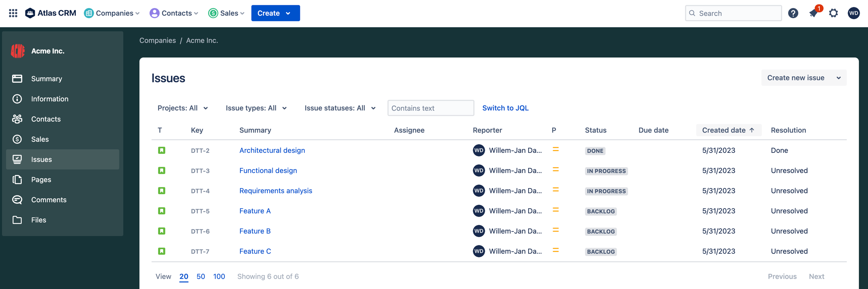Screen dimensions: 868x289
Task: Open the help question mark icon
Action: [793, 13]
